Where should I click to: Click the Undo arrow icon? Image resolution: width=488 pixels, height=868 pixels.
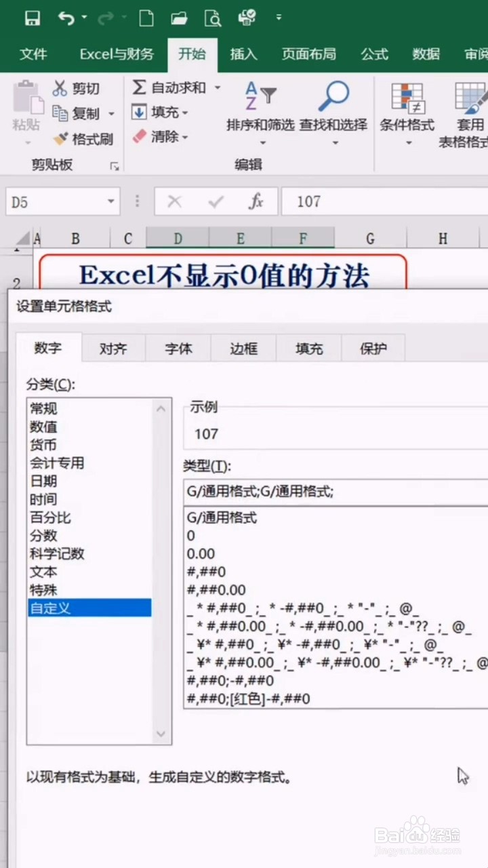pos(66,18)
